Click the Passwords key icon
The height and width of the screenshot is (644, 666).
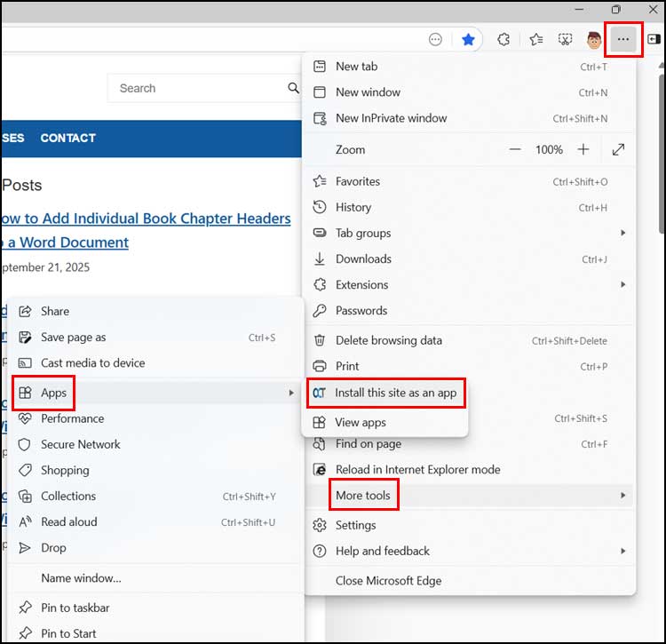coord(320,311)
